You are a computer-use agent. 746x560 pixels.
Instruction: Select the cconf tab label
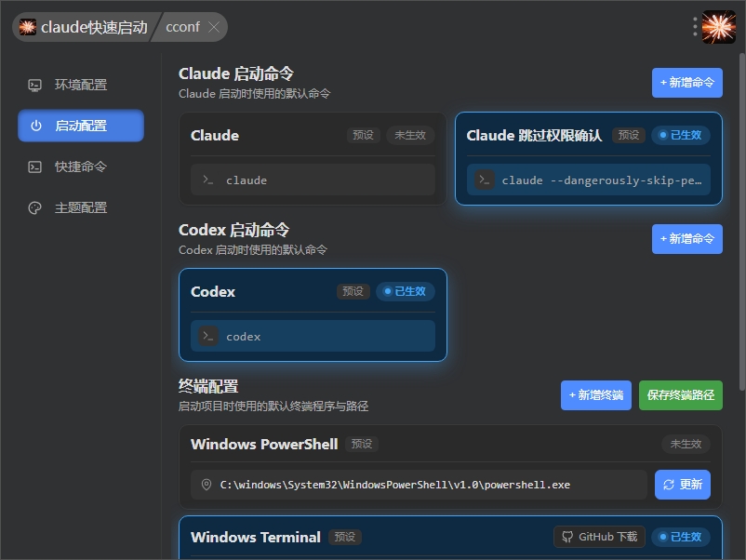tap(182, 27)
